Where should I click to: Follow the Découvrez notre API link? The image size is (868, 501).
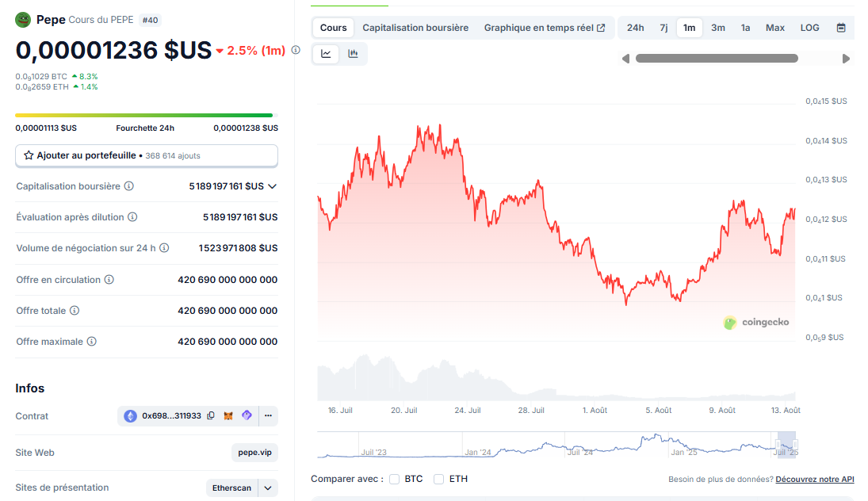(x=814, y=480)
